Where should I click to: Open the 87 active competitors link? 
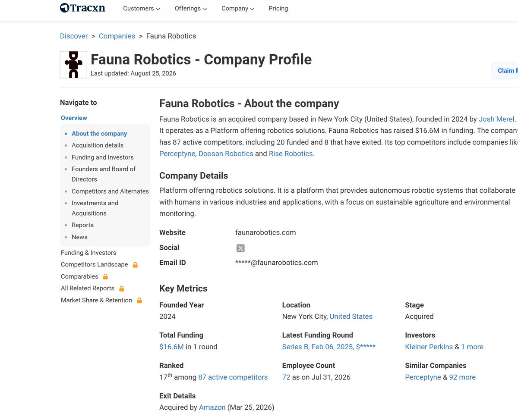(x=233, y=377)
